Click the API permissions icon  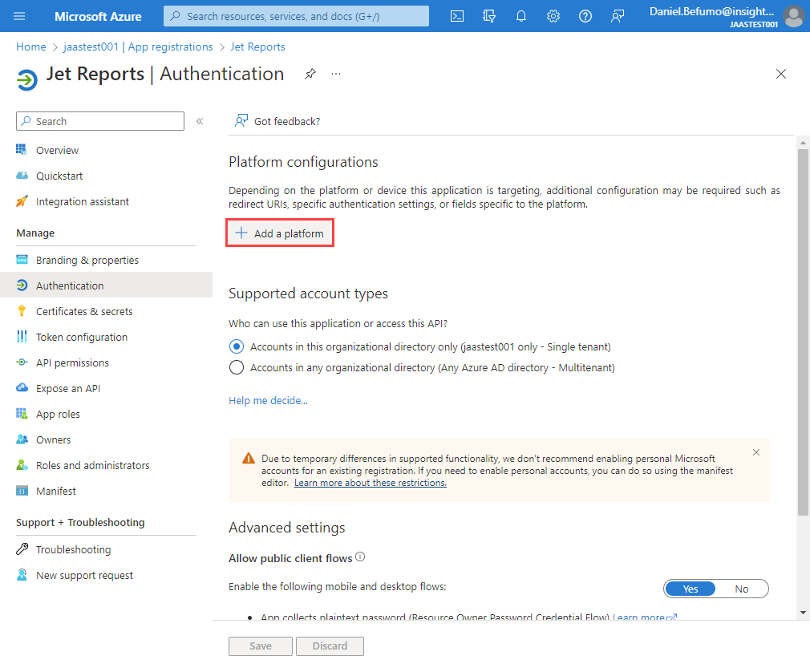click(x=22, y=362)
